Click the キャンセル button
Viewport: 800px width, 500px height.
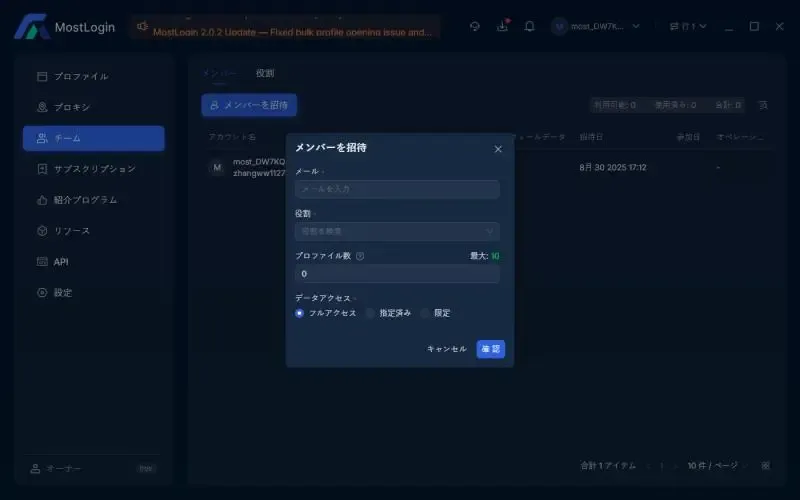tap(446, 349)
